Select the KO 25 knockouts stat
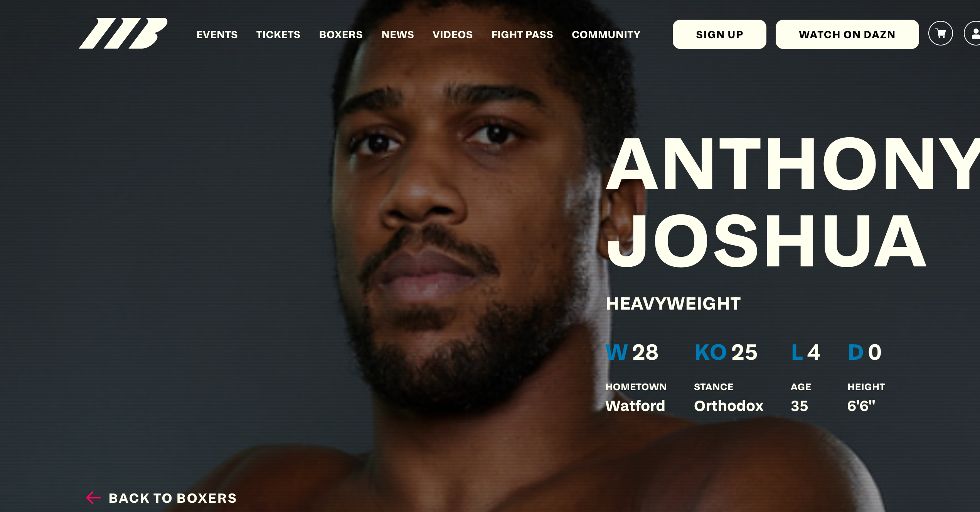980x512 pixels. coord(726,352)
